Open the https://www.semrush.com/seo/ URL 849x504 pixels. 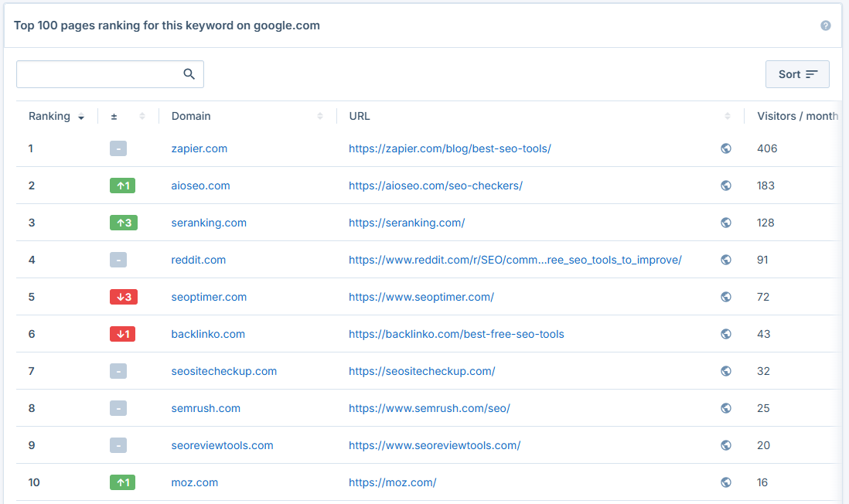[429, 408]
